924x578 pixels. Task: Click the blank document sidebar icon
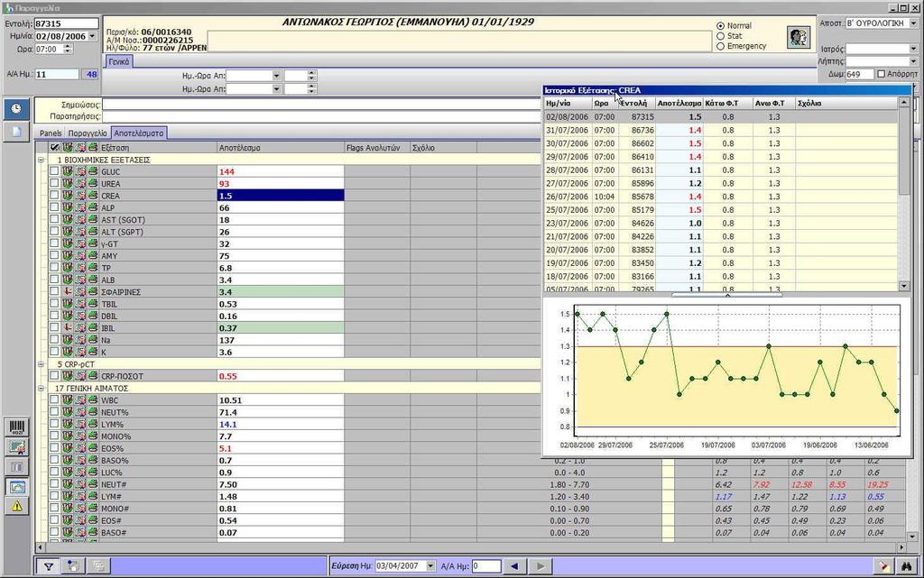[16, 132]
